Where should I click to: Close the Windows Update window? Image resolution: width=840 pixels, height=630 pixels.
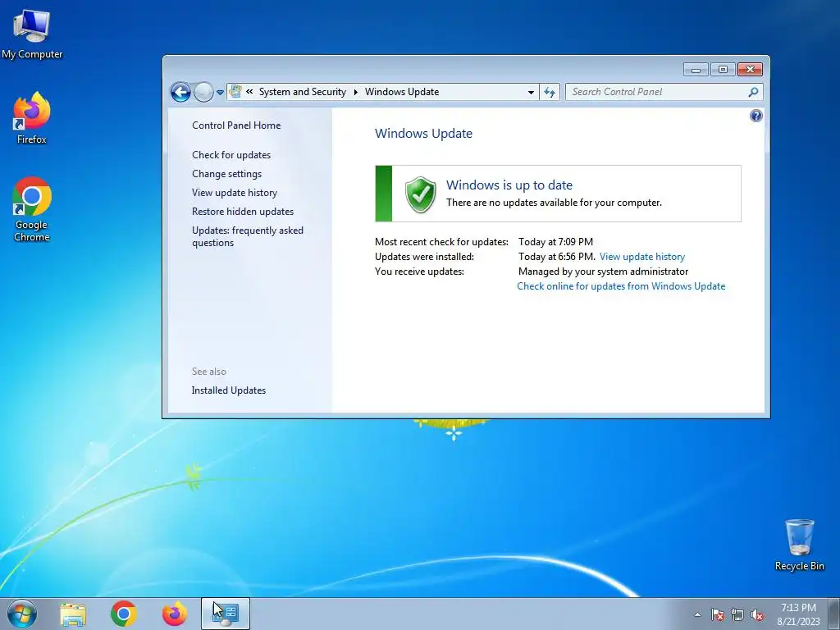[x=750, y=70]
